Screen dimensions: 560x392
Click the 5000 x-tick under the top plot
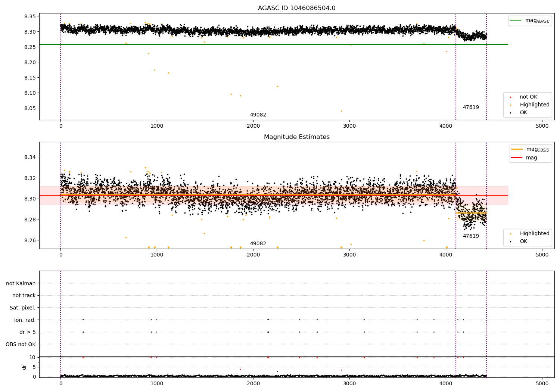point(542,126)
